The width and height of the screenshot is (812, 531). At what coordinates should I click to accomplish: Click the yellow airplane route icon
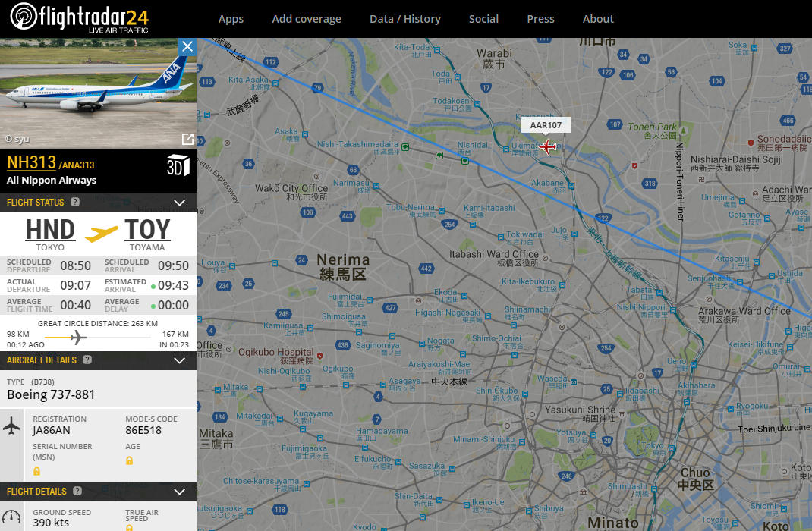tap(101, 234)
